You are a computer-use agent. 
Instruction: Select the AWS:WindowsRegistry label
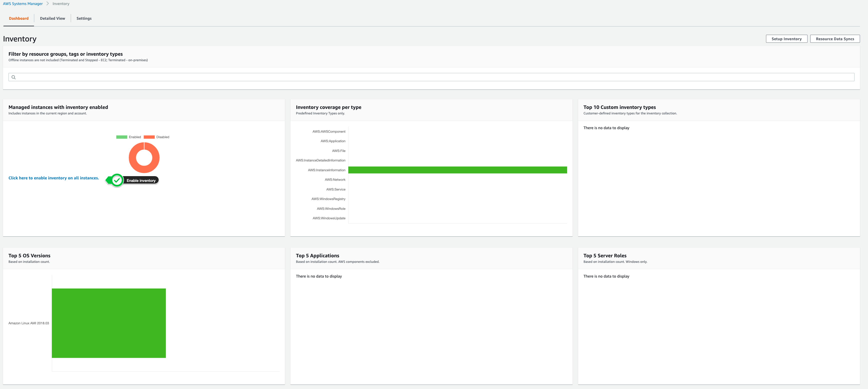click(x=328, y=199)
